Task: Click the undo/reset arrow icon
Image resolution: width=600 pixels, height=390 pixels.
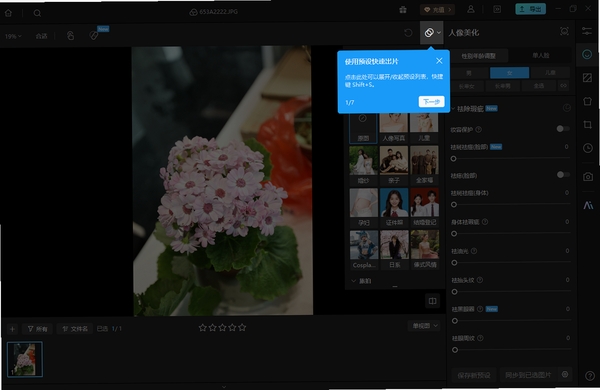Action: 408,33
